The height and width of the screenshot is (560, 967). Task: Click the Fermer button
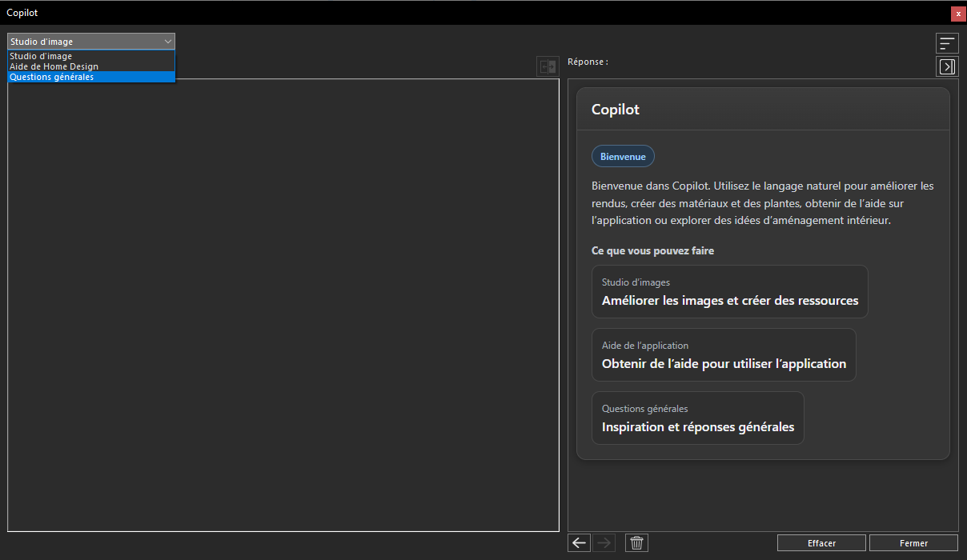[x=913, y=543]
